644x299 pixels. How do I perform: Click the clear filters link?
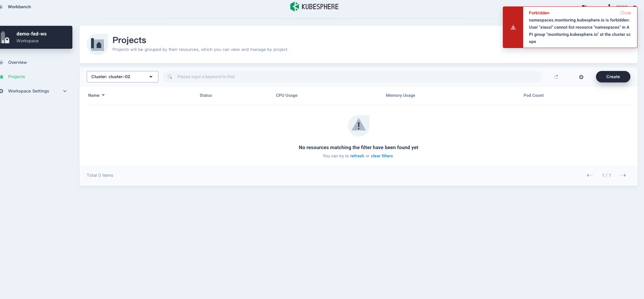click(382, 156)
